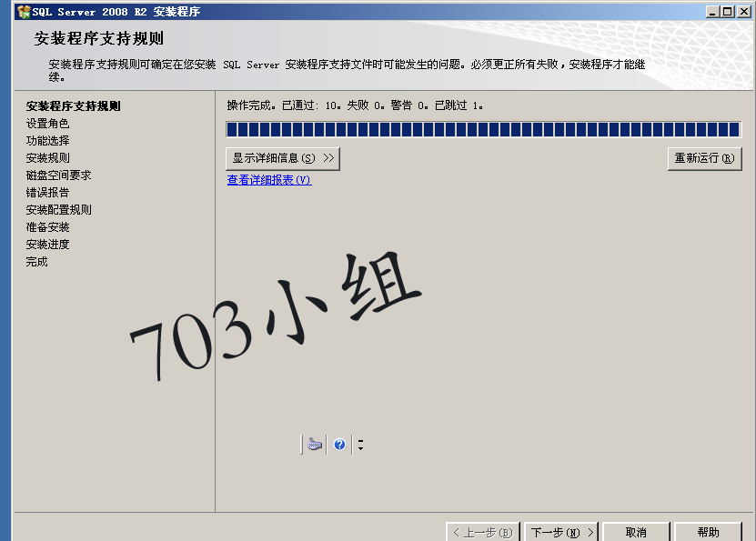Maximize the SQL Server setup window
Image resolution: width=756 pixels, height=541 pixels.
coord(728,12)
